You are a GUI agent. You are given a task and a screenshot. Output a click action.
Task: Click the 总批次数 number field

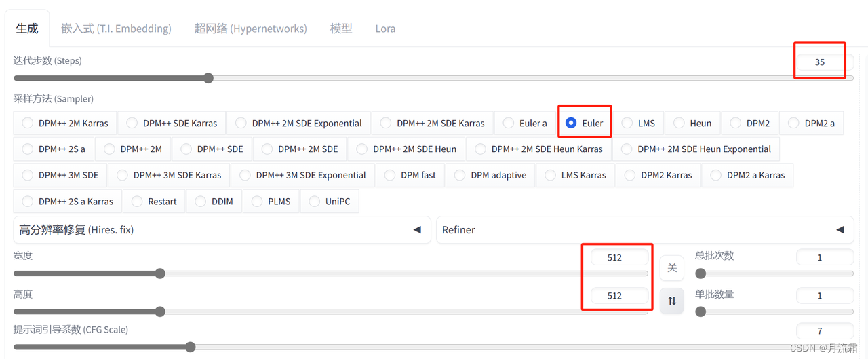click(x=825, y=257)
